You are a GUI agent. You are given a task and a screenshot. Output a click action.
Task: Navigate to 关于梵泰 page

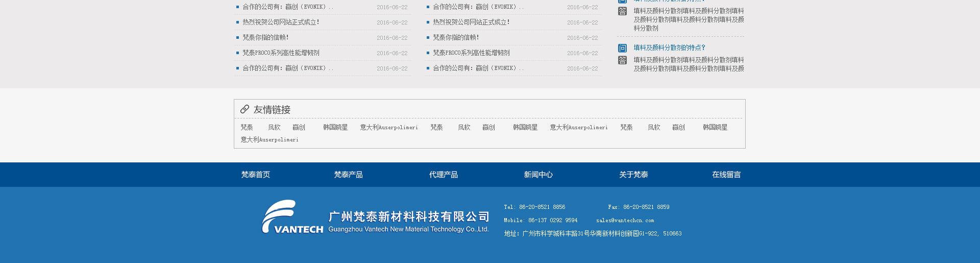[633, 175]
